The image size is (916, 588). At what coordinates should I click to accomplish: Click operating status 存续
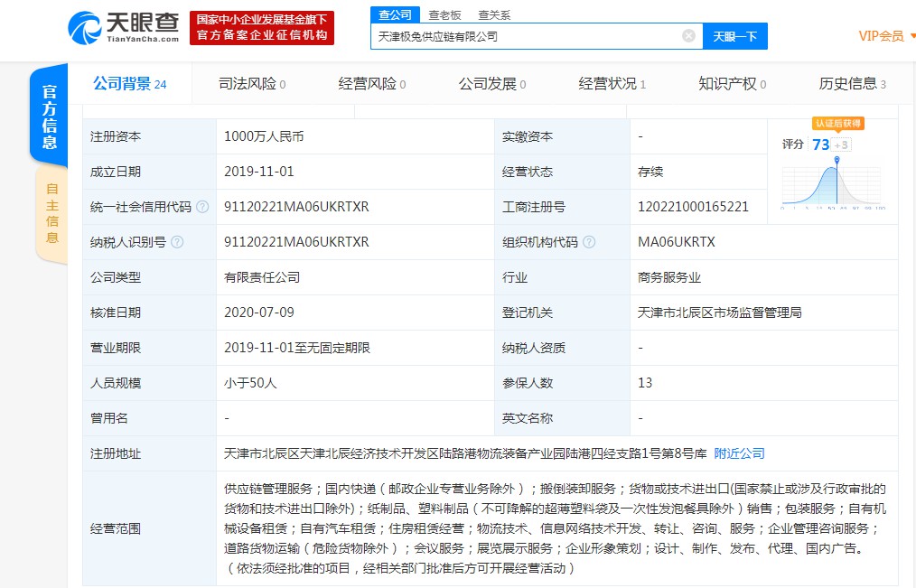point(650,172)
